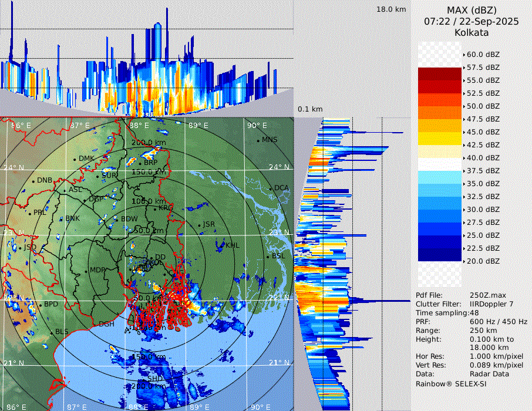
Task: Click the white legend swatch below 40.0 dBZ
Action: (x=440, y=164)
